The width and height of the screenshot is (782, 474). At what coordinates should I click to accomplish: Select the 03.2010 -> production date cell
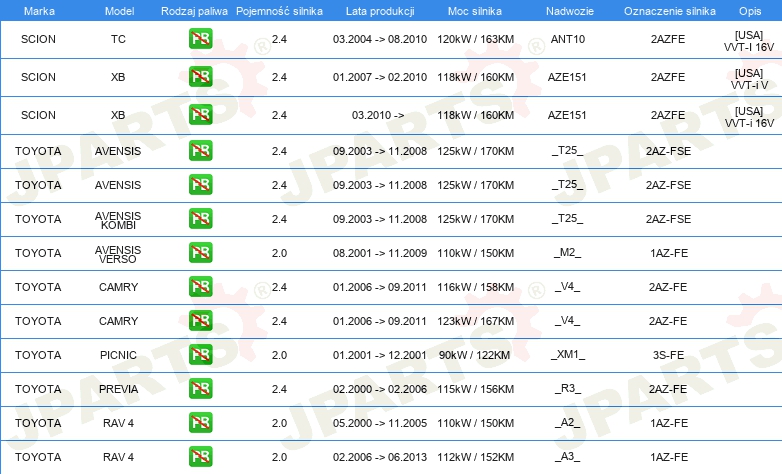[x=378, y=115]
